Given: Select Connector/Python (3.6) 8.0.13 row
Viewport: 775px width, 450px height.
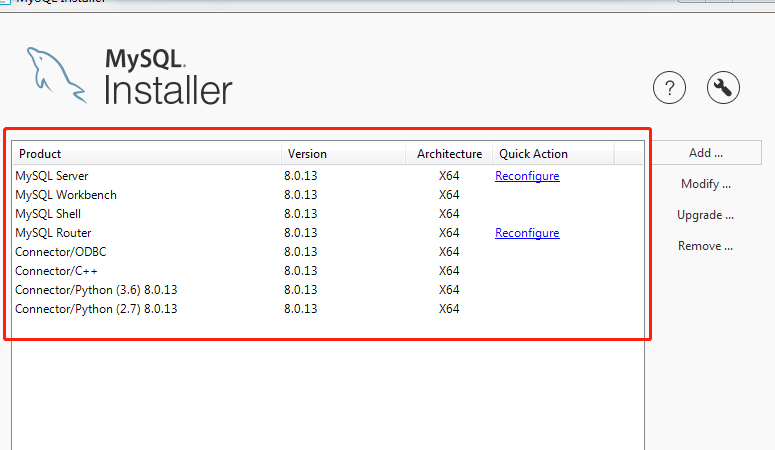Looking at the screenshot, I should [328, 290].
